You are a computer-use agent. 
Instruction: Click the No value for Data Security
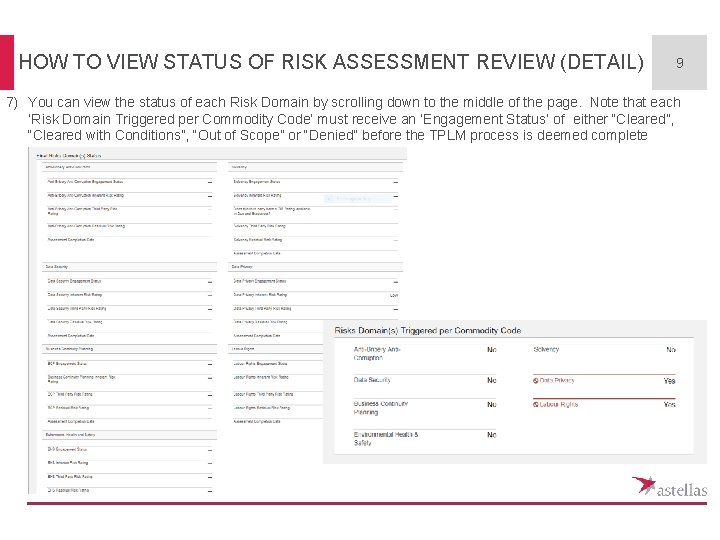pos(491,380)
